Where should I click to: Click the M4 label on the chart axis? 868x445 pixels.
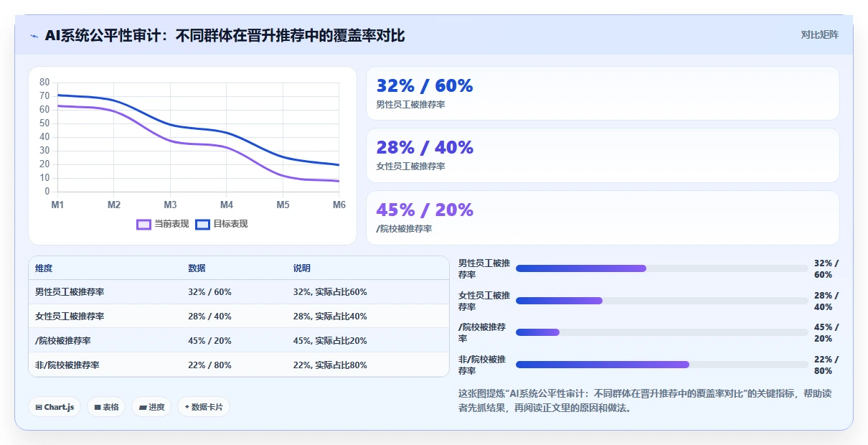227,205
